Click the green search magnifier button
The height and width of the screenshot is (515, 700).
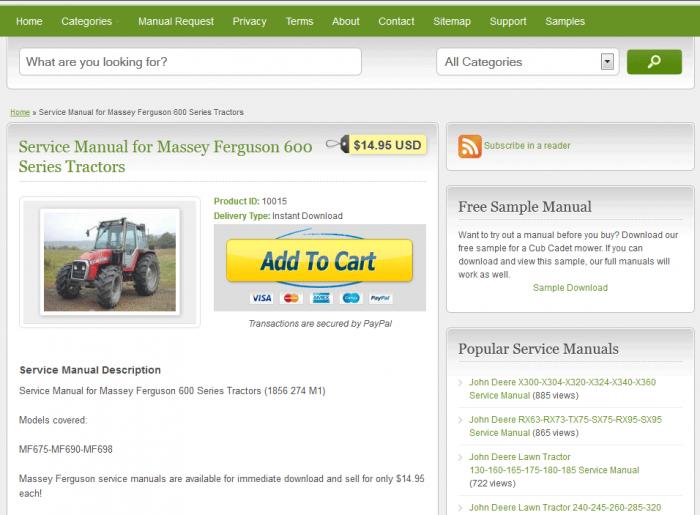[654, 62]
